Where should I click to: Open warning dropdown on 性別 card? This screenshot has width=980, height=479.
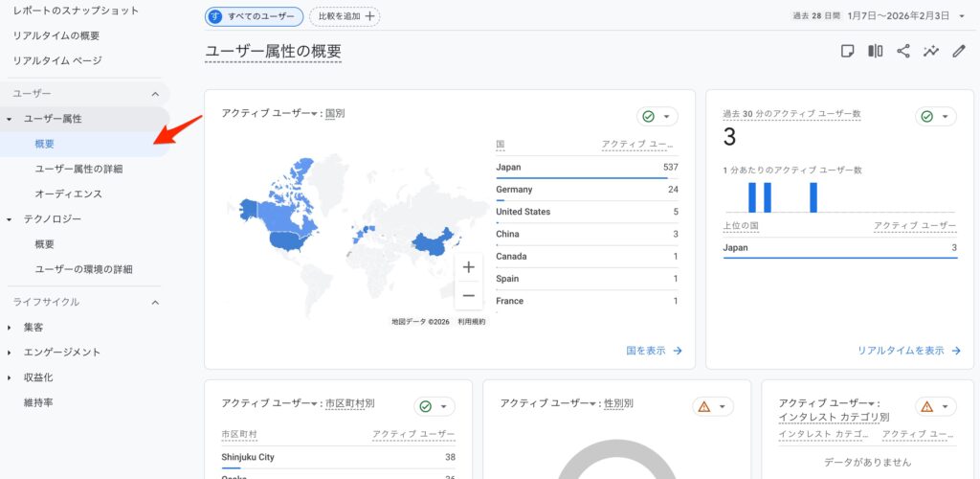[713, 406]
